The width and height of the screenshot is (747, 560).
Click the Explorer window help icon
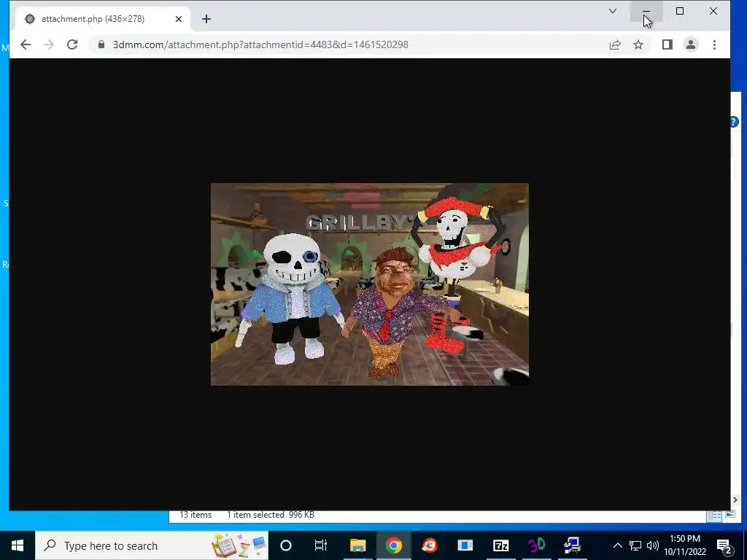(735, 122)
